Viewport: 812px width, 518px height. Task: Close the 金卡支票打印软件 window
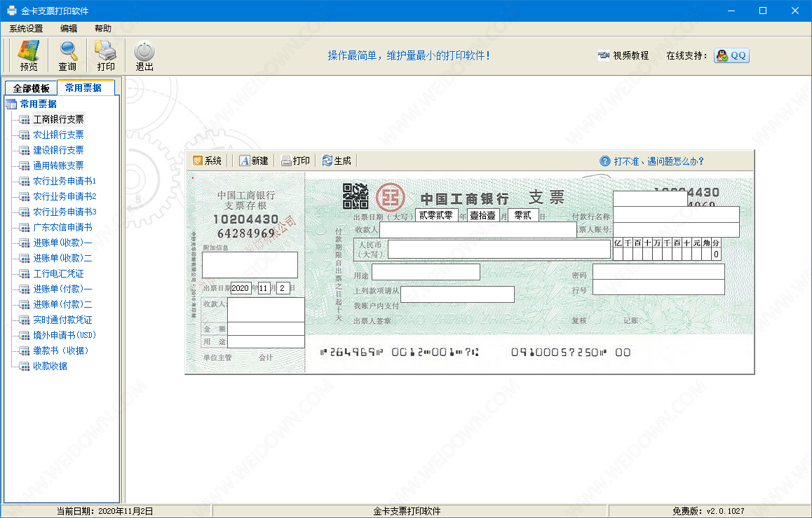pyautogui.click(x=795, y=11)
